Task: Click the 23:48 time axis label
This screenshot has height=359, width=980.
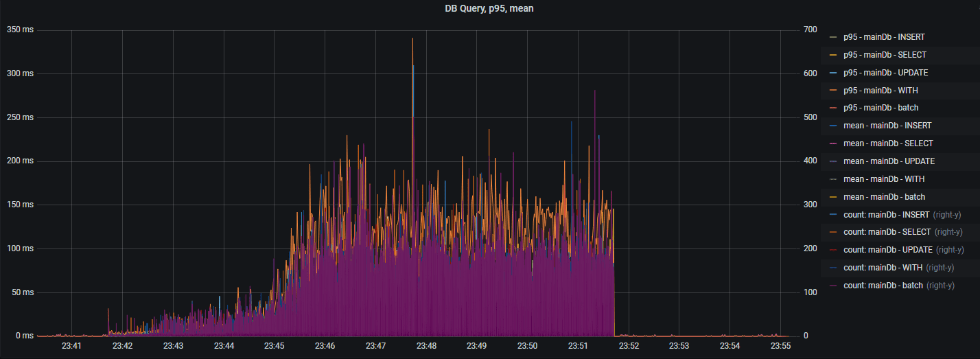Action: click(x=426, y=346)
